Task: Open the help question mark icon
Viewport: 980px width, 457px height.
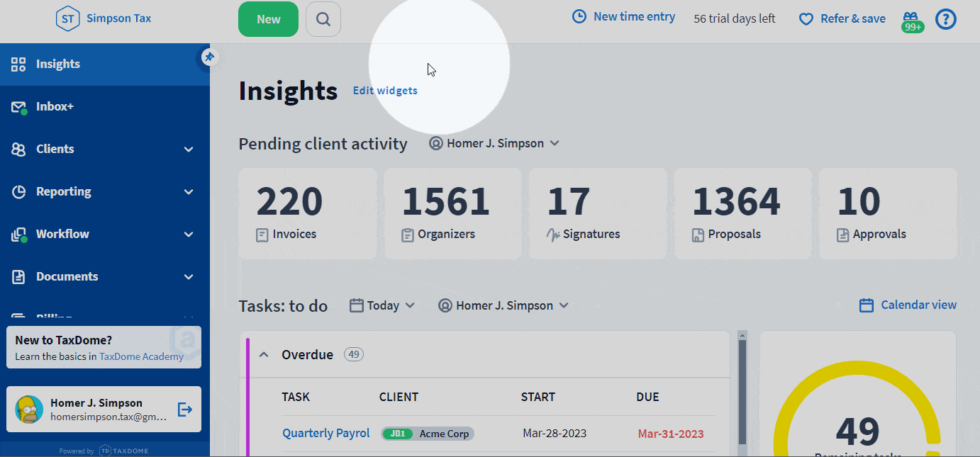Action: pos(946,19)
